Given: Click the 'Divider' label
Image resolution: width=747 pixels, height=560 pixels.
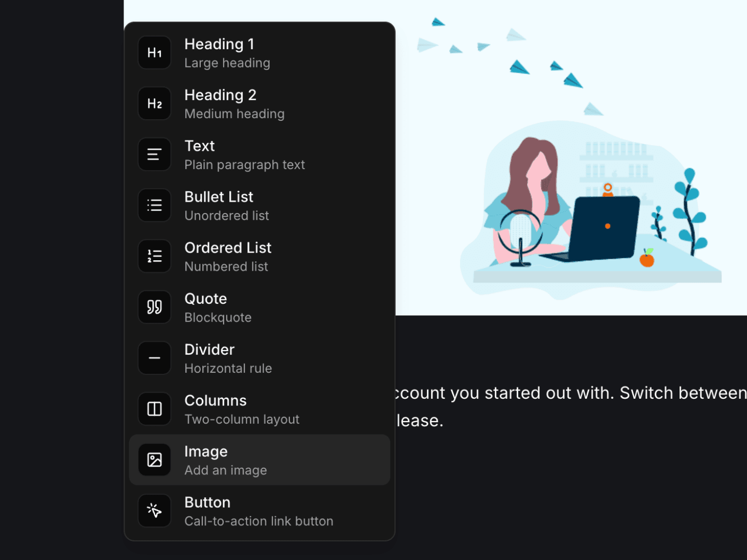Looking at the screenshot, I should [x=210, y=349].
